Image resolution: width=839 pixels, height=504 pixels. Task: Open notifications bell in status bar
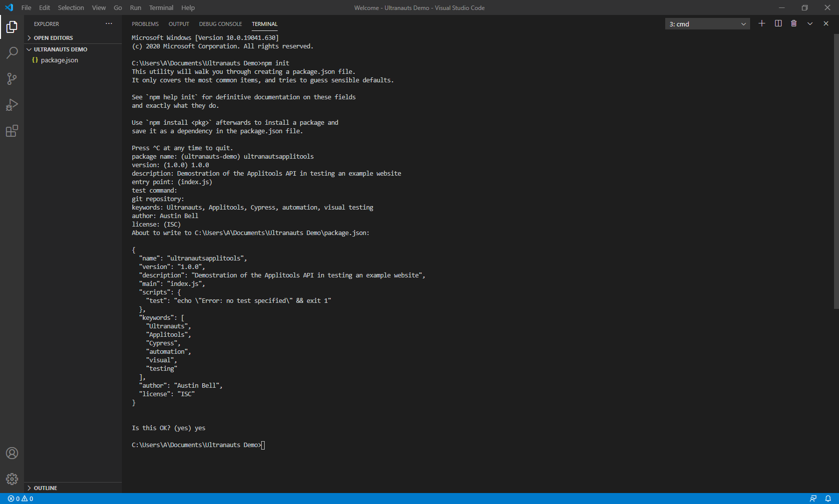(828, 499)
